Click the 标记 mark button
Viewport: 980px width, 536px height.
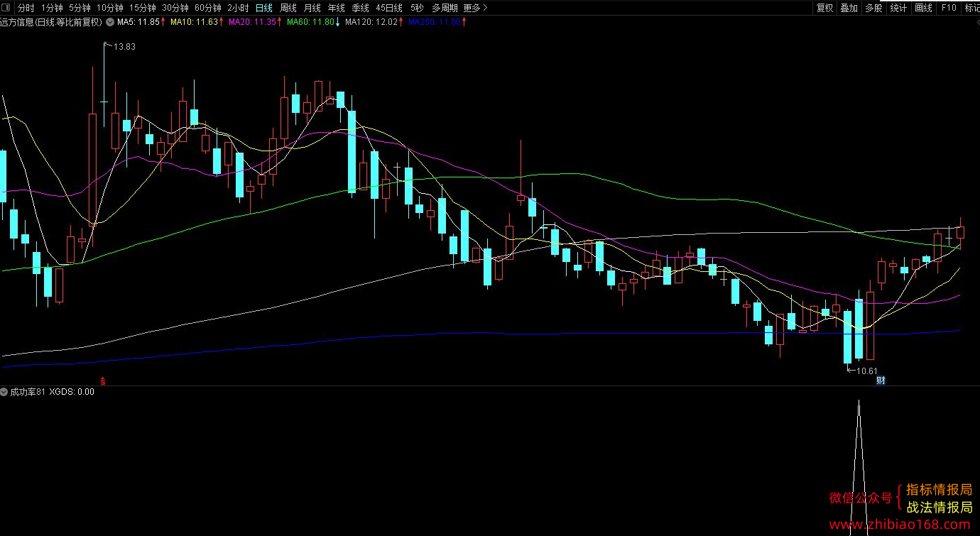[x=972, y=8]
